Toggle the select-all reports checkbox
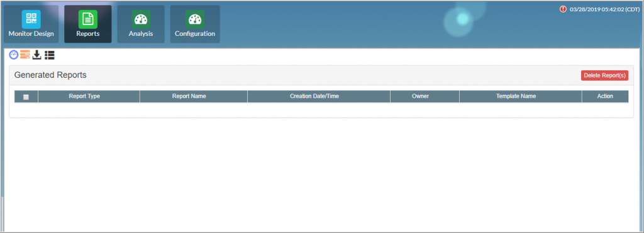The image size is (644, 233). 26,97
